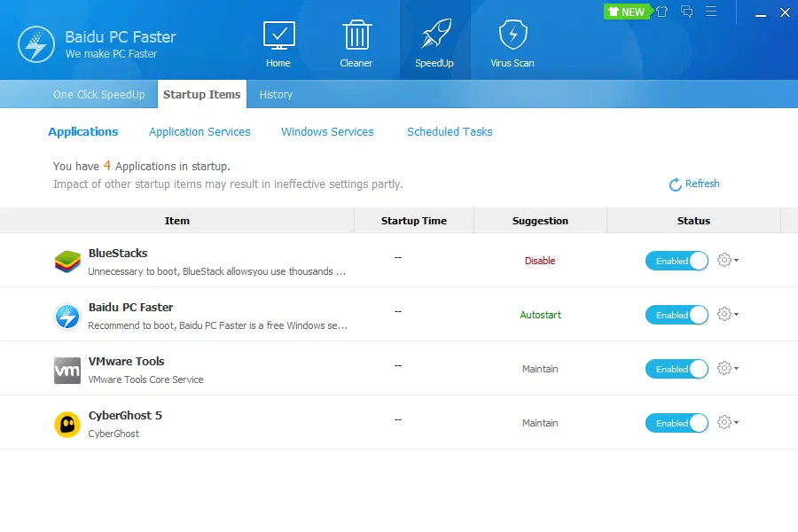Click 'VMware Tools Core Service' description

(x=145, y=379)
